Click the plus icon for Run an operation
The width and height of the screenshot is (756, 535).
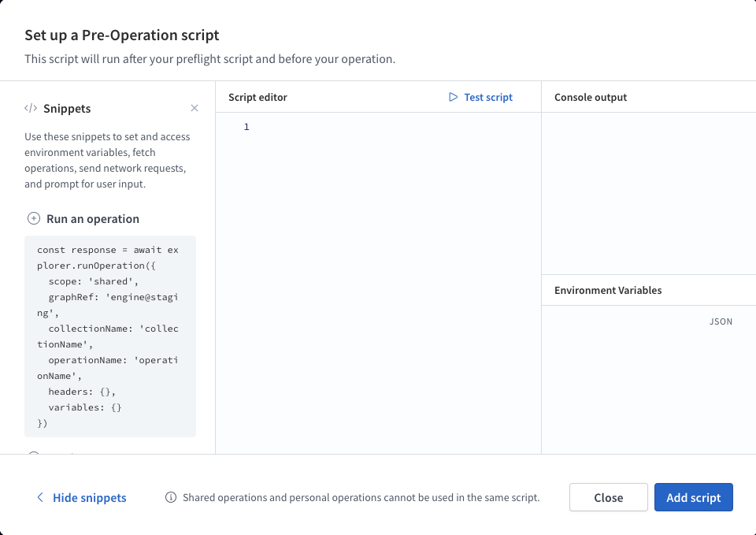33,218
